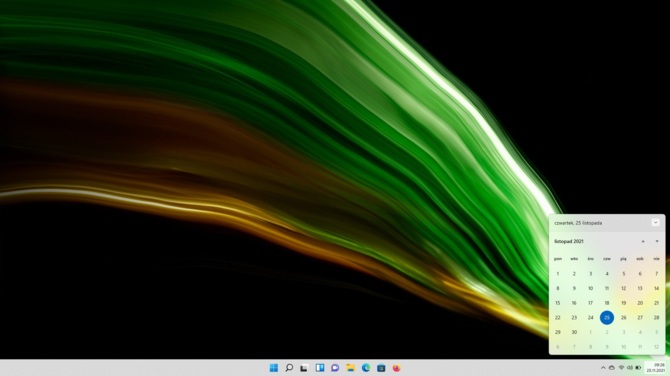This screenshot has width=670, height=376.
Task: Show hidden tray icons chevron
Action: 603,368
